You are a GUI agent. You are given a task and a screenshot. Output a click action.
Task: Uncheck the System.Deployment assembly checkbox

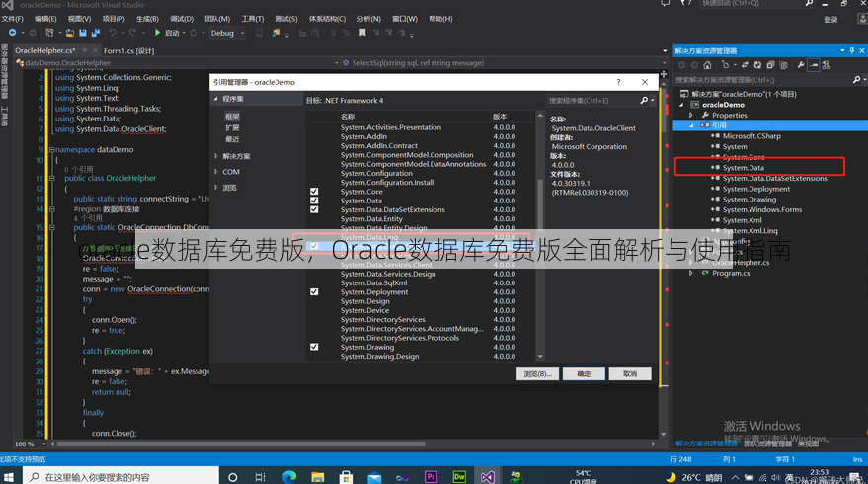[314, 291]
